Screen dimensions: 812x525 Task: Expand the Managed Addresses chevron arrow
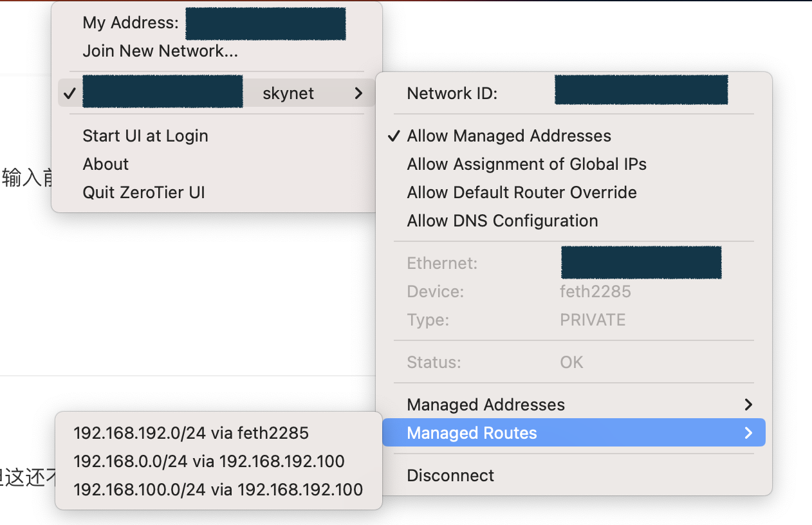pyautogui.click(x=748, y=405)
